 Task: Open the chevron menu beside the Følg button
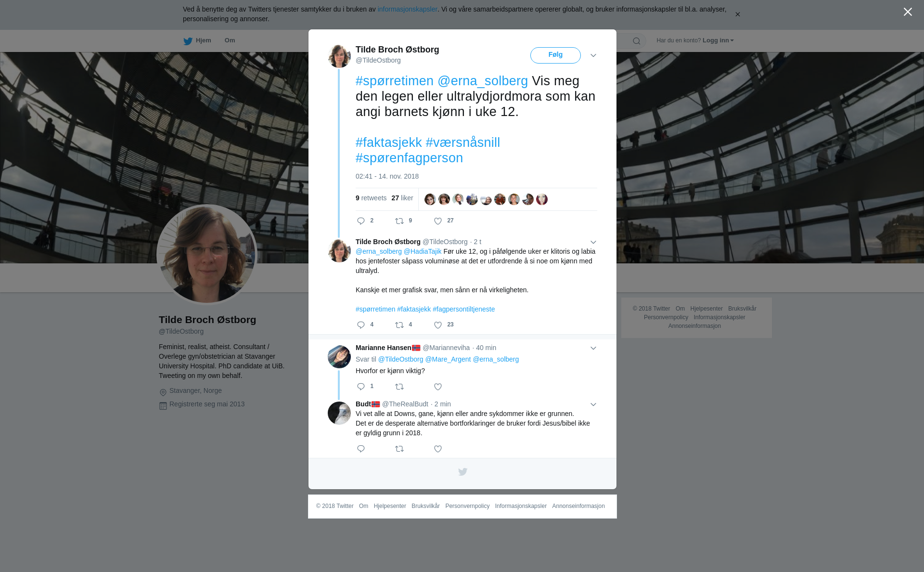point(593,55)
